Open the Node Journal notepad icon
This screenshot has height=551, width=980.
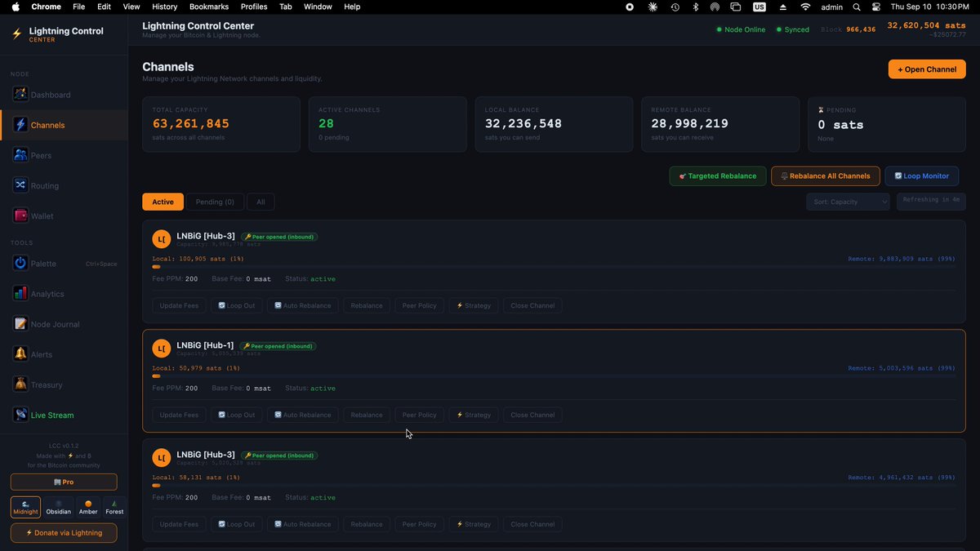pos(20,324)
